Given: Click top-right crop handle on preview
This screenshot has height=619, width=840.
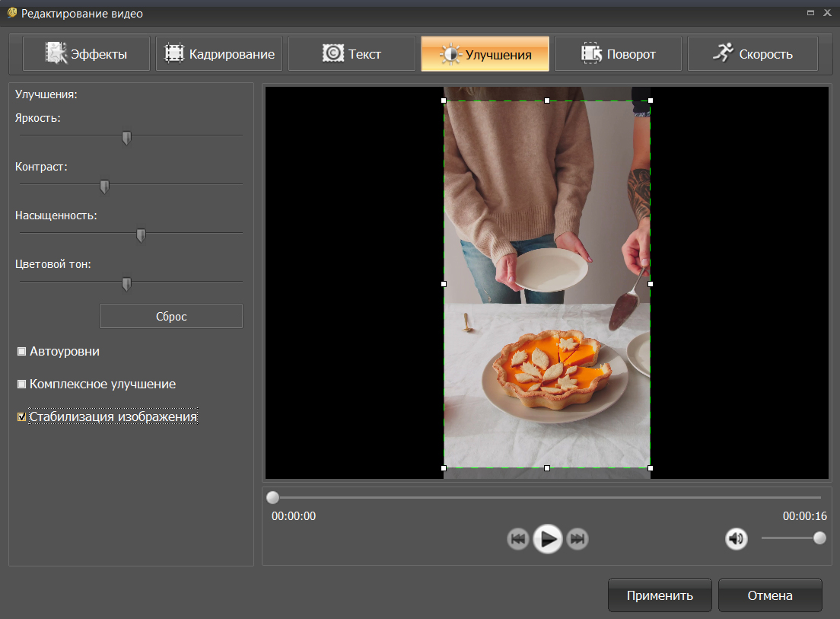Looking at the screenshot, I should 651,101.
